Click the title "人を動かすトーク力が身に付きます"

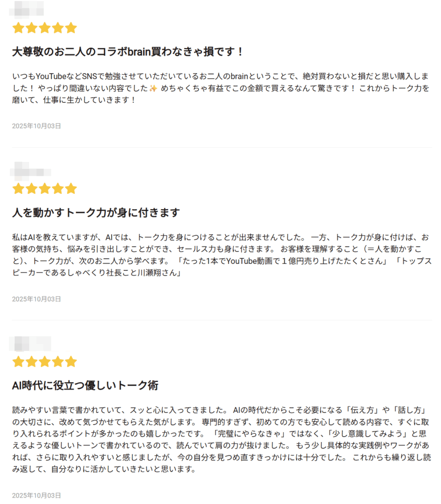(96, 213)
